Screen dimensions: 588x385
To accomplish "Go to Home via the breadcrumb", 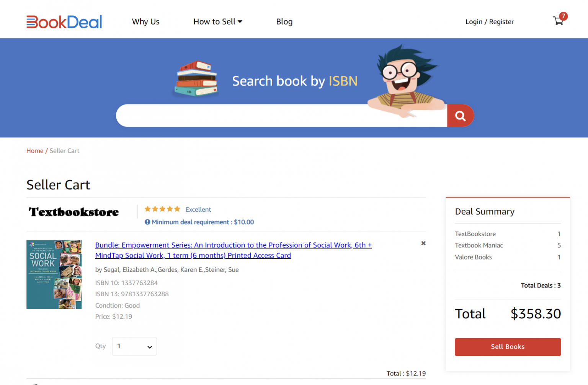I will (34, 150).
